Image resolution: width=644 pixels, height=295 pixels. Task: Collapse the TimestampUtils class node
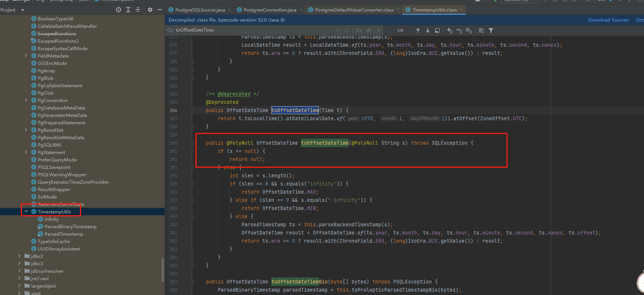(x=26, y=212)
